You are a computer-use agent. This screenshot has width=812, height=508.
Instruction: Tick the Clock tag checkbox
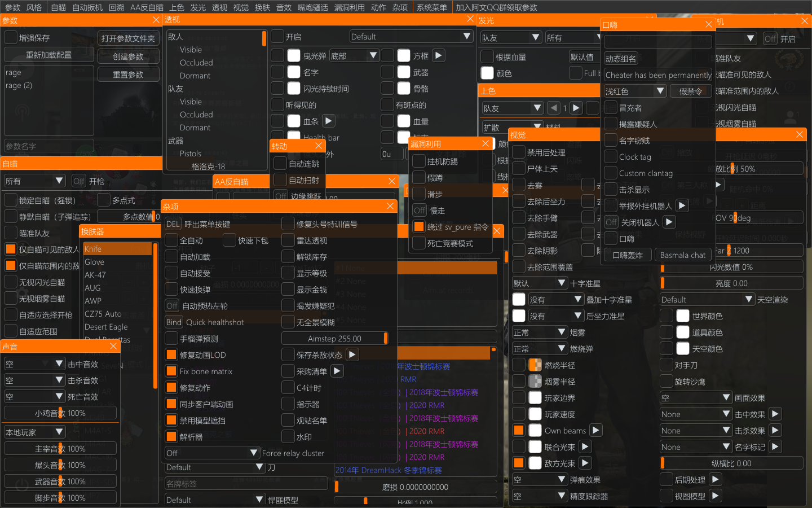[610, 157]
